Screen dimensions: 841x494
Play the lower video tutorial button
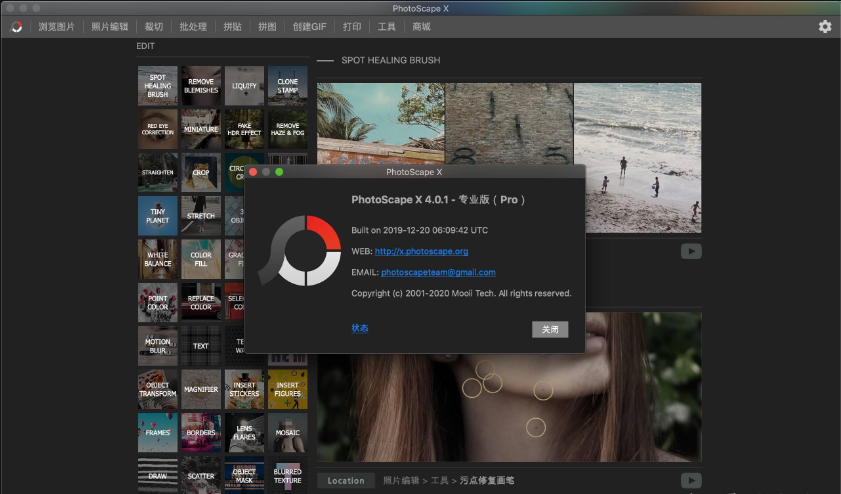[691, 480]
